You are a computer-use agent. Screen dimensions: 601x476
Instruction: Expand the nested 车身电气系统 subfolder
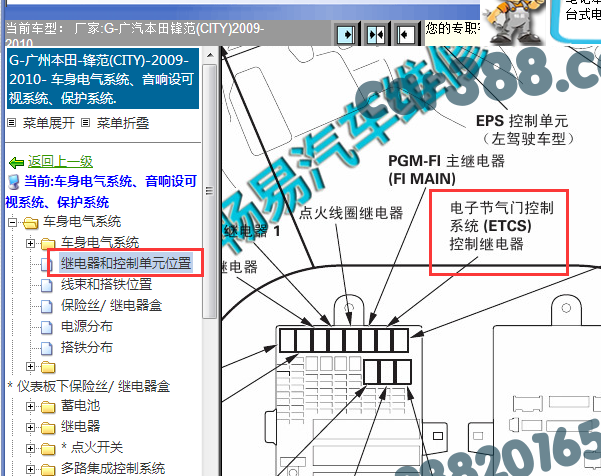pos(31,243)
